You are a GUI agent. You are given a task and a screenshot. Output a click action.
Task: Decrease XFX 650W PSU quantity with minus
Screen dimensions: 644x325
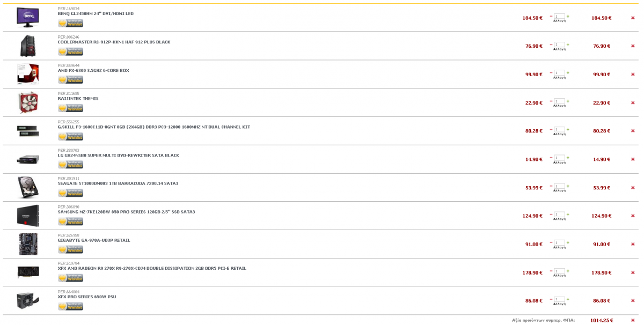(x=551, y=299)
